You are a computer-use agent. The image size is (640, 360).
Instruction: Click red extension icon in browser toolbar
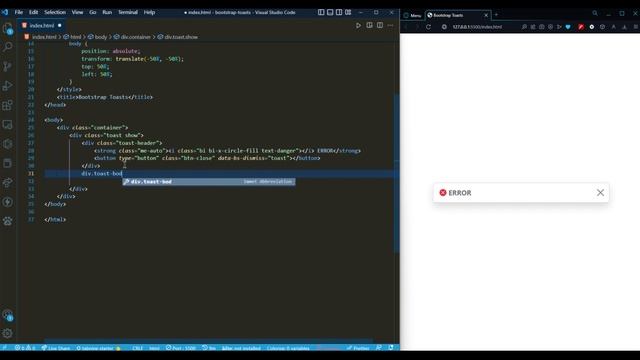click(581, 27)
